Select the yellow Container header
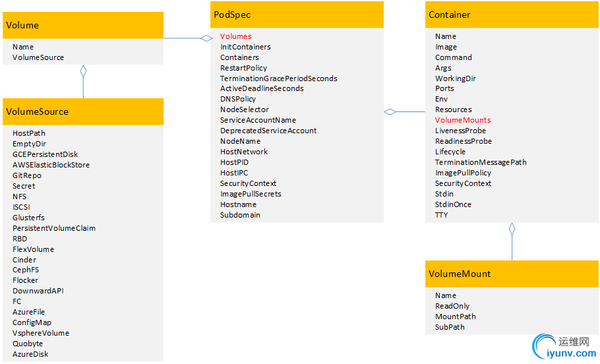 (512, 15)
